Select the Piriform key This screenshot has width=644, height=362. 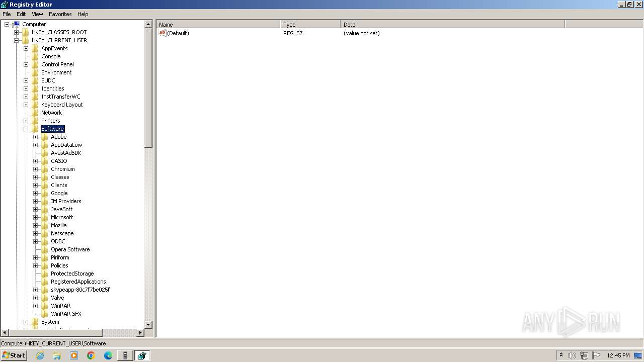[60, 257]
